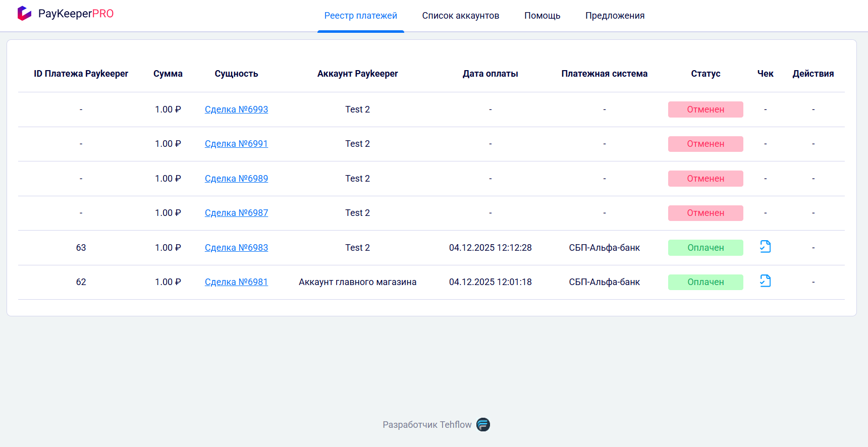Open the Список аккаунтов tab

[x=460, y=16]
